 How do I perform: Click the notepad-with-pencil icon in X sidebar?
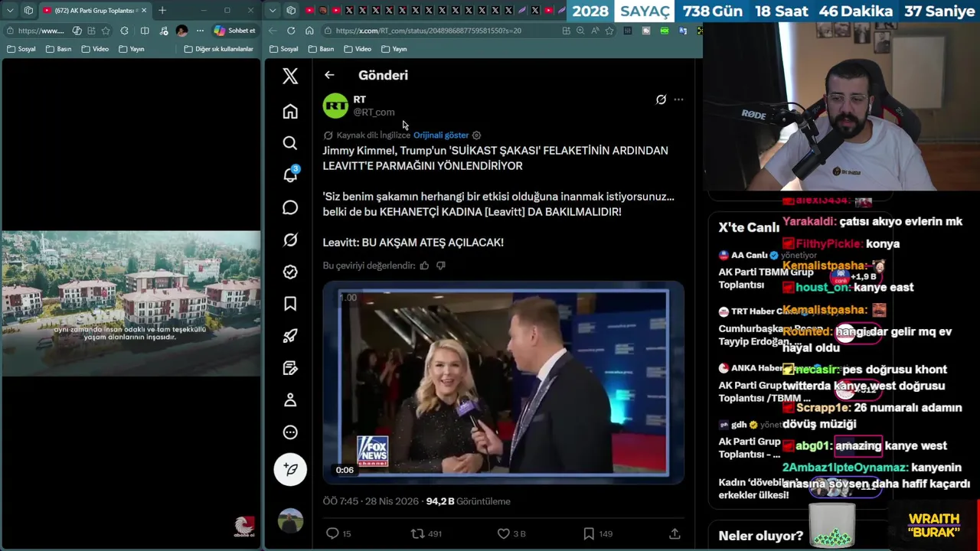290,368
